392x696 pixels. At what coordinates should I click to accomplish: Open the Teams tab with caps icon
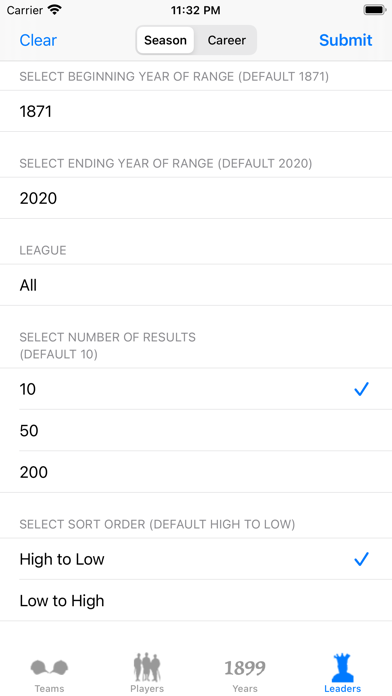49,673
